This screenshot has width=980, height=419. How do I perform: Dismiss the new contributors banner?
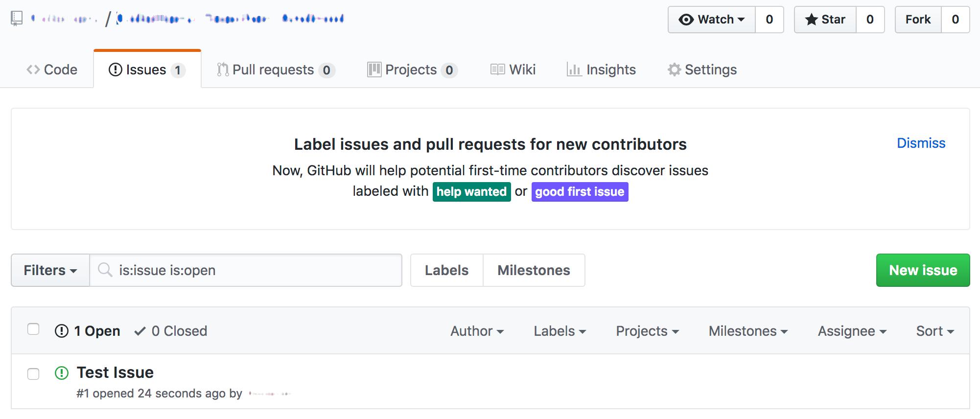point(921,143)
